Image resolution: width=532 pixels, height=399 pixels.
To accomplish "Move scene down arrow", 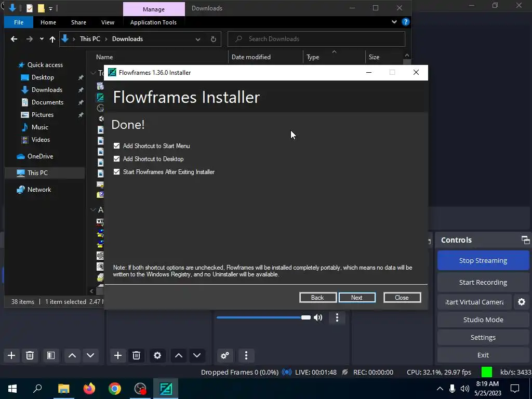I will [x=90, y=355].
